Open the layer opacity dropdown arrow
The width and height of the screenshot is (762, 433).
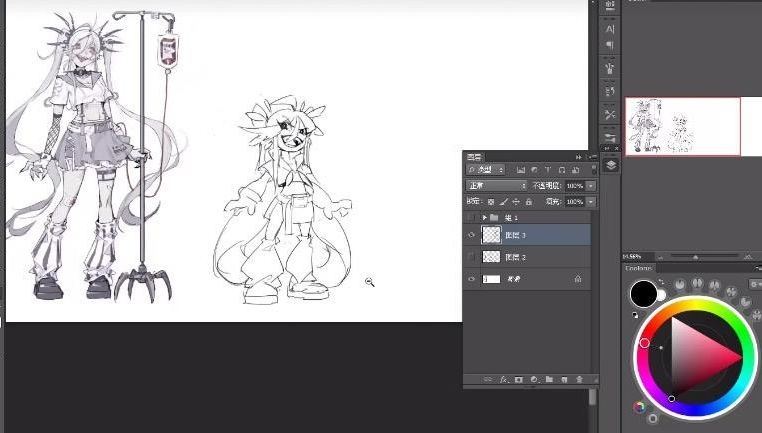pos(591,186)
